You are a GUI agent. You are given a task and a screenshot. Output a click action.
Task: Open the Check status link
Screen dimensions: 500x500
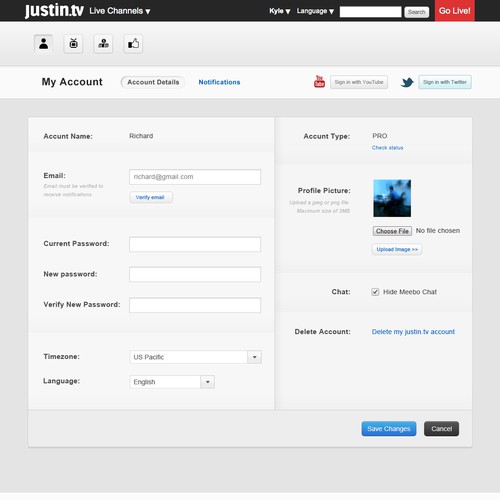[387, 148]
